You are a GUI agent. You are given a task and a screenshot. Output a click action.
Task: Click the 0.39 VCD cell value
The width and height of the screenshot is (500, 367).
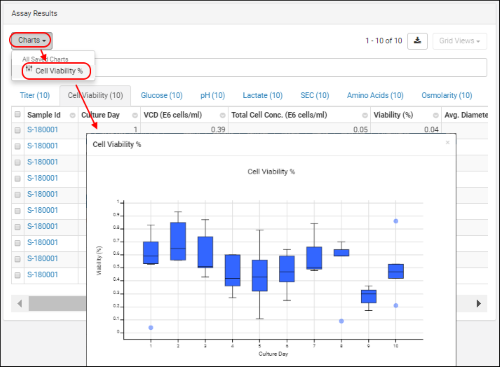click(x=218, y=129)
